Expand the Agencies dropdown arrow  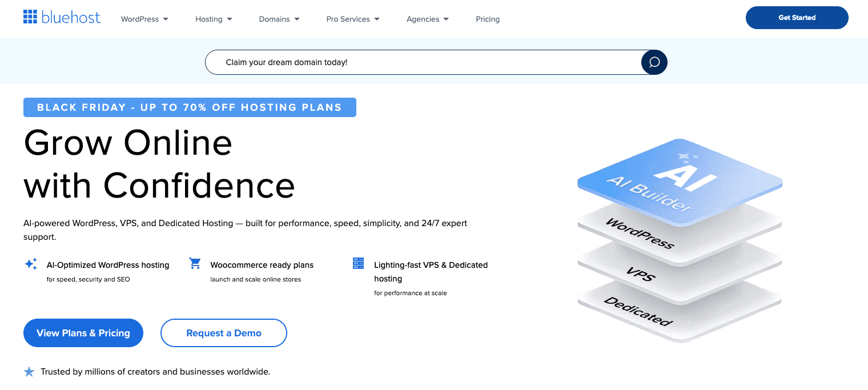pos(446,19)
